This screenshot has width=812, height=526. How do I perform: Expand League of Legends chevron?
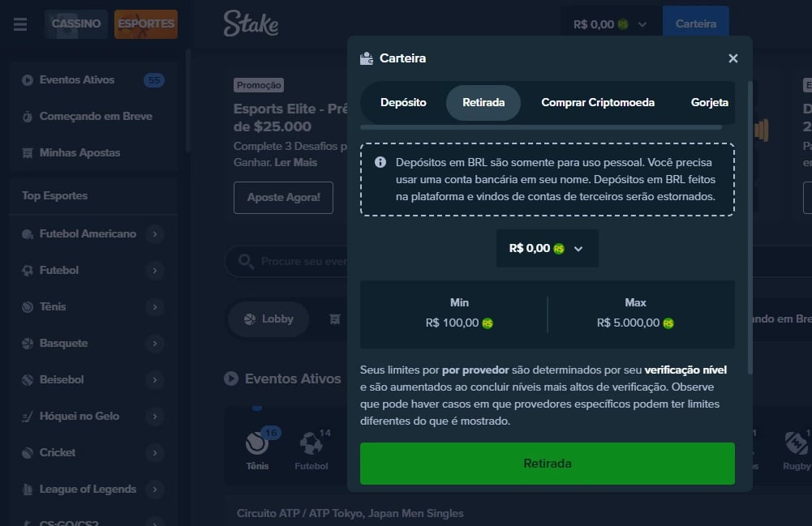pyautogui.click(x=154, y=490)
